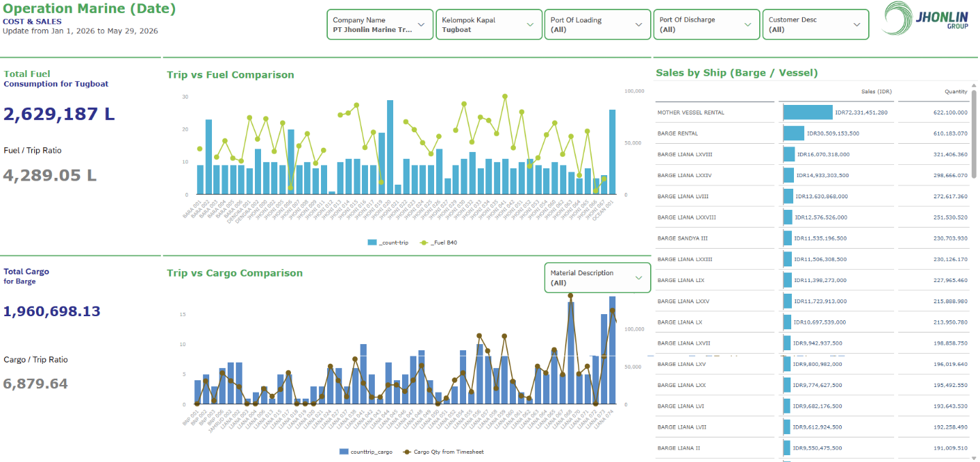Click the BARGE LIANA LX row label

pos(679,322)
